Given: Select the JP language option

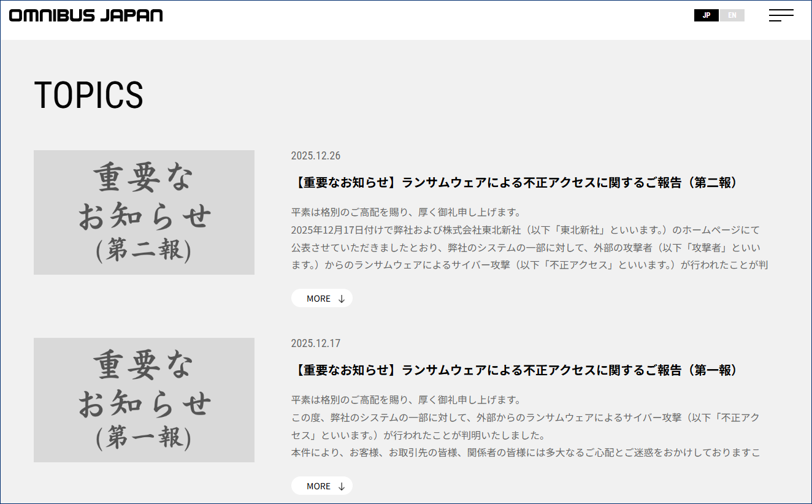Looking at the screenshot, I should click(x=707, y=15).
